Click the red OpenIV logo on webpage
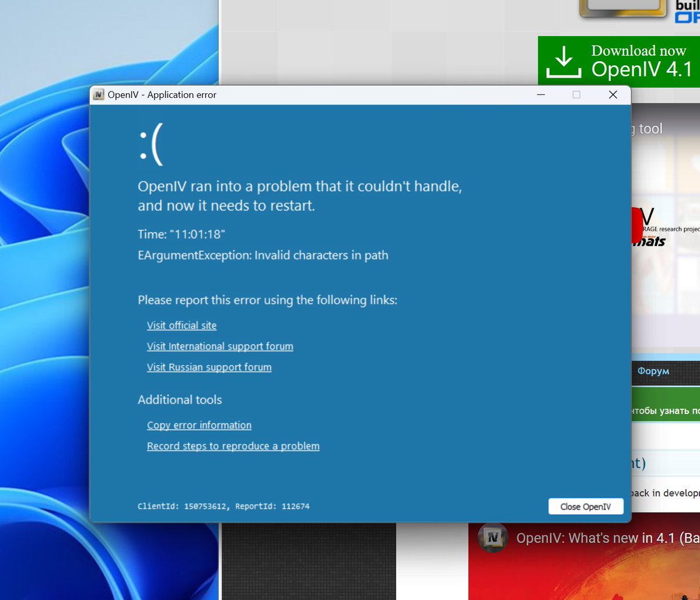700x600 pixels. click(637, 225)
